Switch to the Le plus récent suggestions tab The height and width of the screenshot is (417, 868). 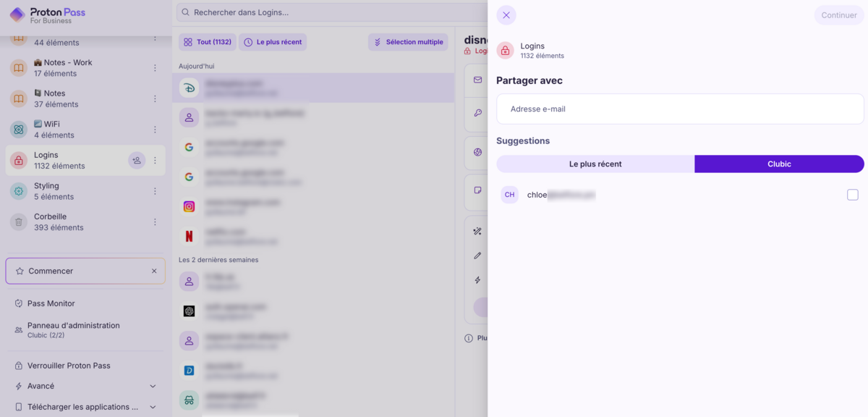[x=595, y=164]
